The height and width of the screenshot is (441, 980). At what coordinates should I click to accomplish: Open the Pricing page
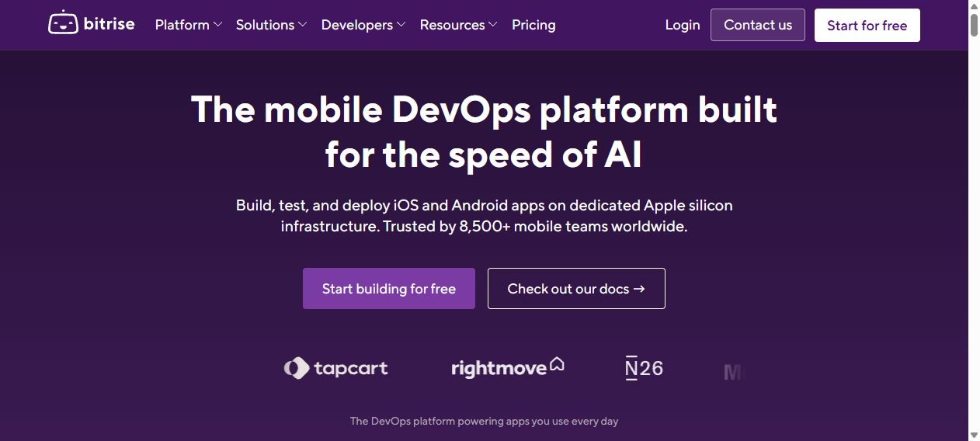(x=533, y=25)
